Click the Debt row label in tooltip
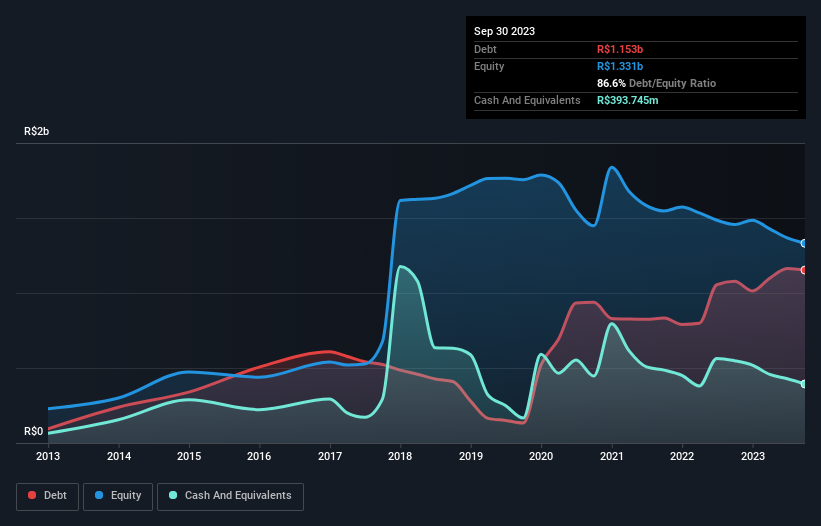Image resolution: width=821 pixels, height=526 pixels. (x=485, y=49)
